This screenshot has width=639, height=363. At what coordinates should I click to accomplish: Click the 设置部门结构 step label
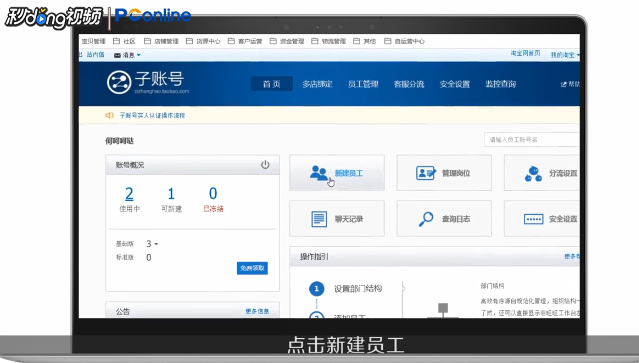[358, 288]
